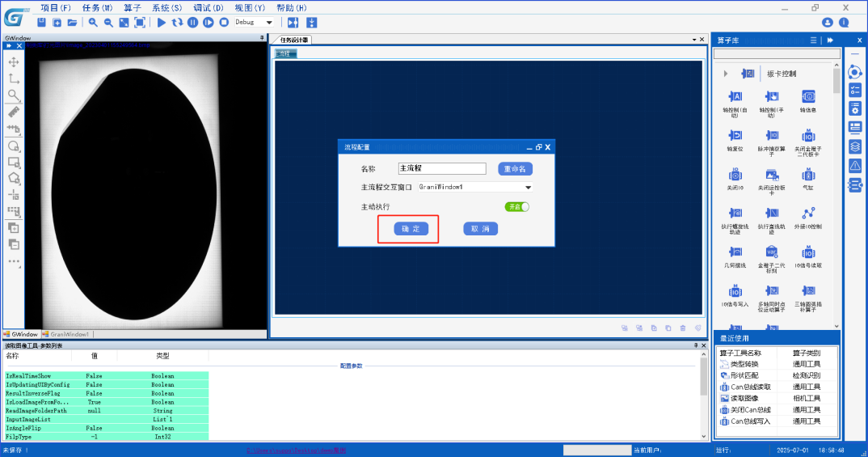This screenshot has width=868, height=457.
Task: Expand the 板卡控制 category arrow
Action: 725,74
